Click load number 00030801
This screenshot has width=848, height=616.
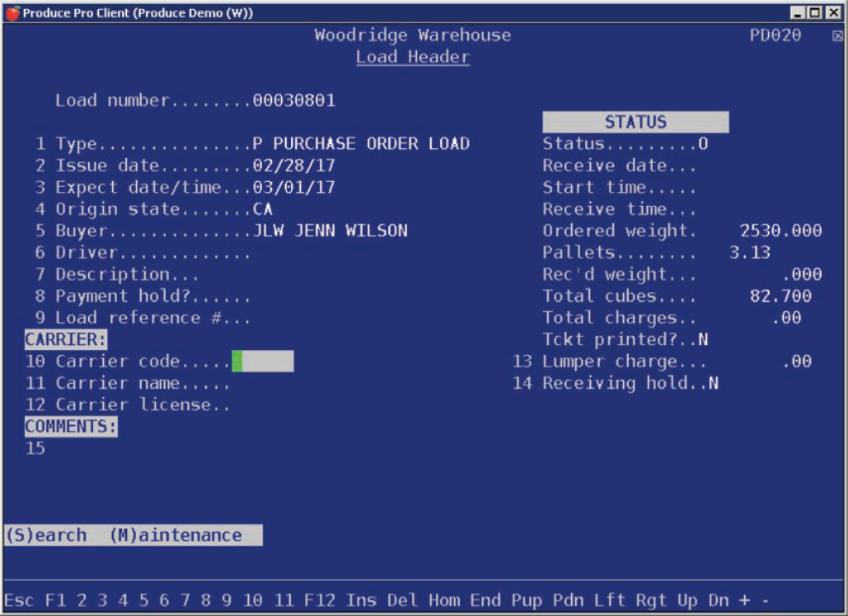pyautogui.click(x=294, y=100)
